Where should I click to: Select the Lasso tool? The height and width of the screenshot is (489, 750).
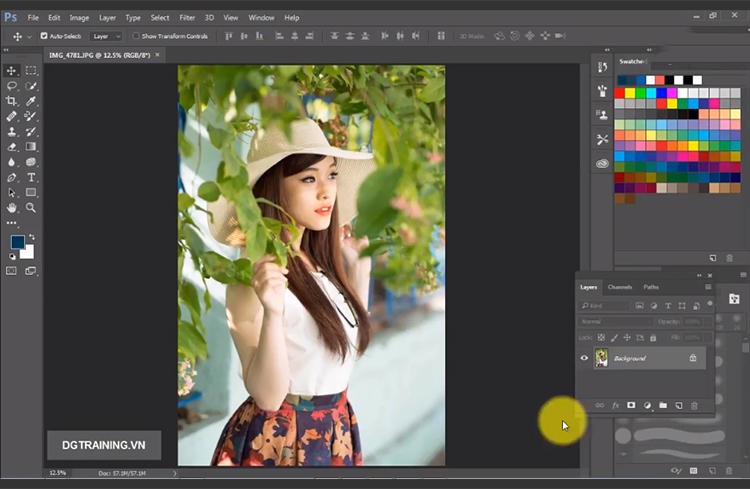pos(12,86)
